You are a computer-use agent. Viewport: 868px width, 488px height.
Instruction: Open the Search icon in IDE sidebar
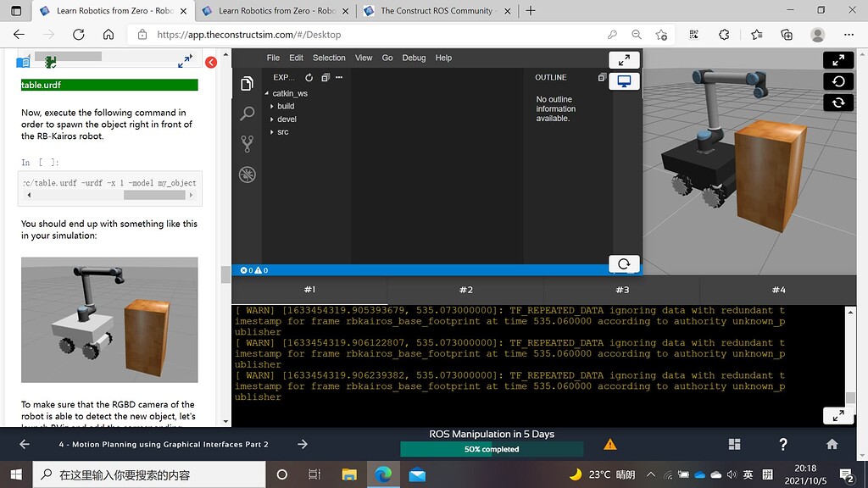[x=248, y=114]
